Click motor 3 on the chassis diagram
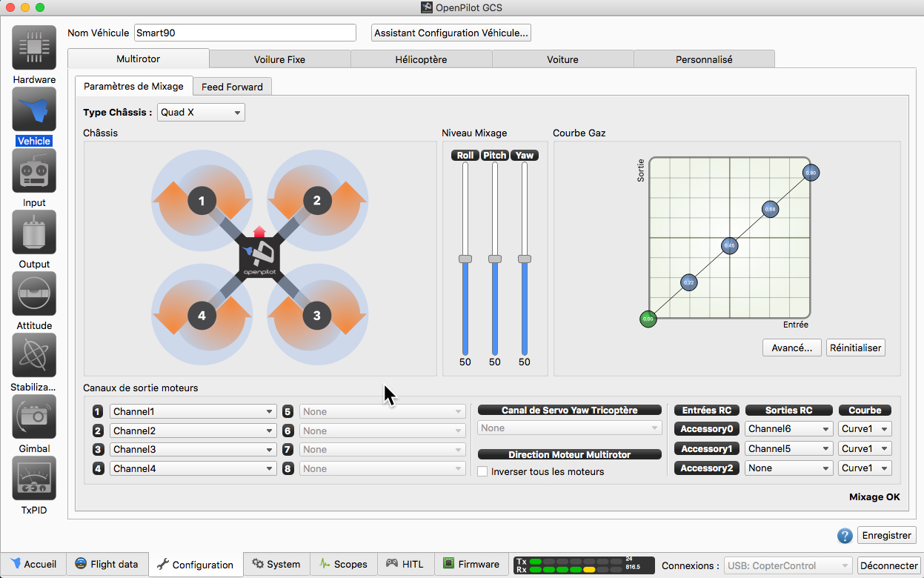The width and height of the screenshot is (924, 578). (x=317, y=316)
